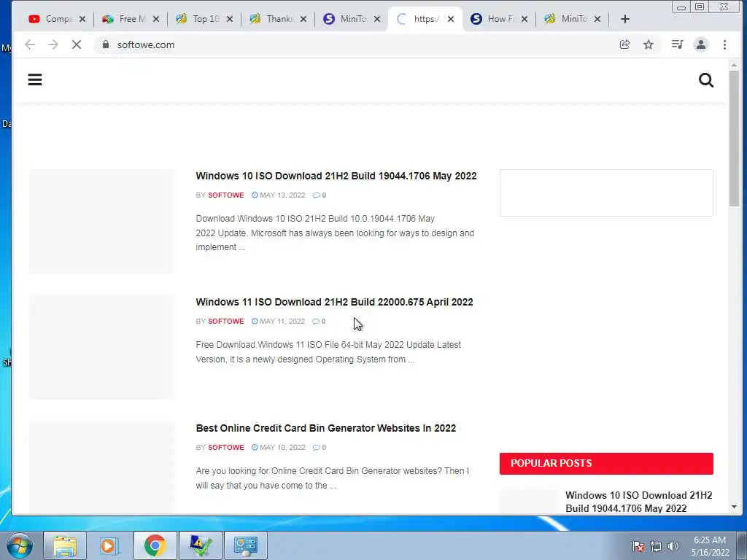The image size is (747, 560).
Task: Open the Chrome profile avatar
Action: pyautogui.click(x=701, y=44)
